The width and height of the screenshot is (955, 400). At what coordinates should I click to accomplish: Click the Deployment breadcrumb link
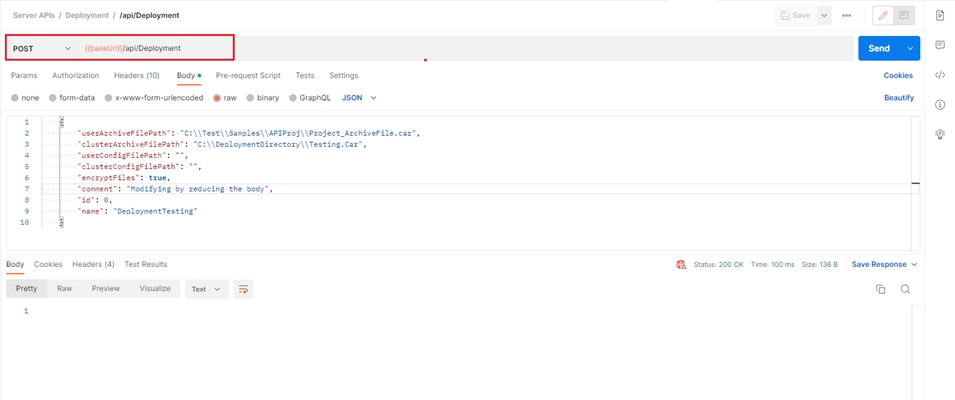click(x=87, y=15)
